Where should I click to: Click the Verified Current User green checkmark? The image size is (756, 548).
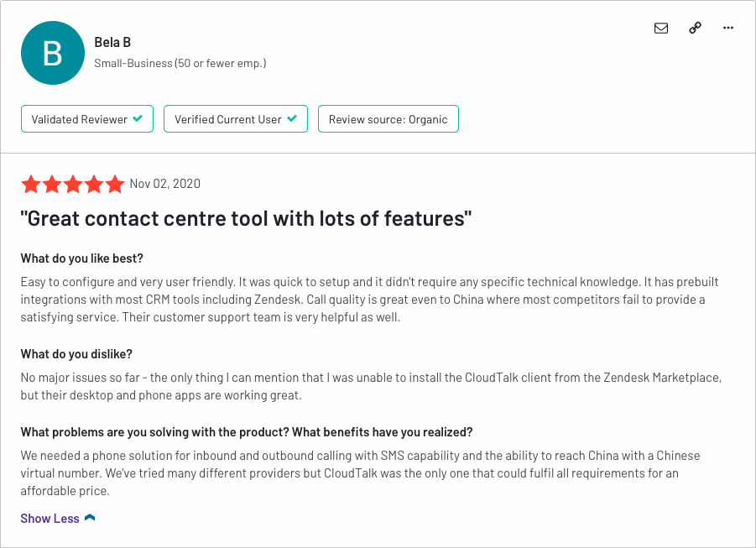pos(292,118)
